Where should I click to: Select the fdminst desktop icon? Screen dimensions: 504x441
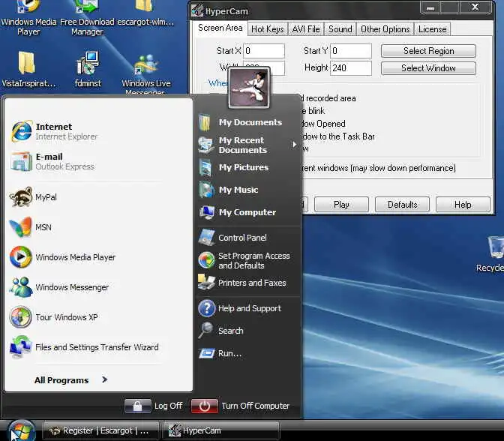(88, 69)
